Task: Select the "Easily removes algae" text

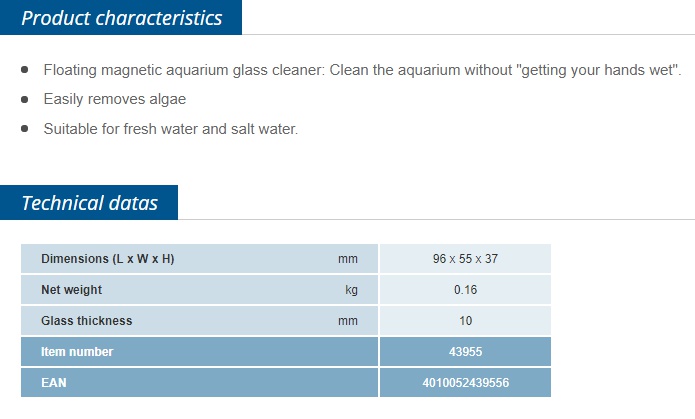Action: click(114, 99)
